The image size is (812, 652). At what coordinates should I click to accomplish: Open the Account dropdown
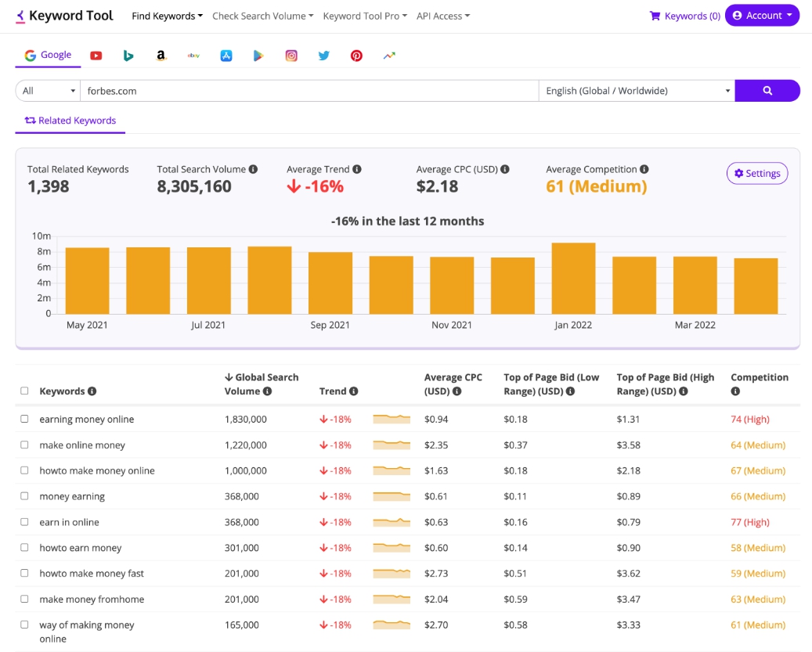coord(762,16)
